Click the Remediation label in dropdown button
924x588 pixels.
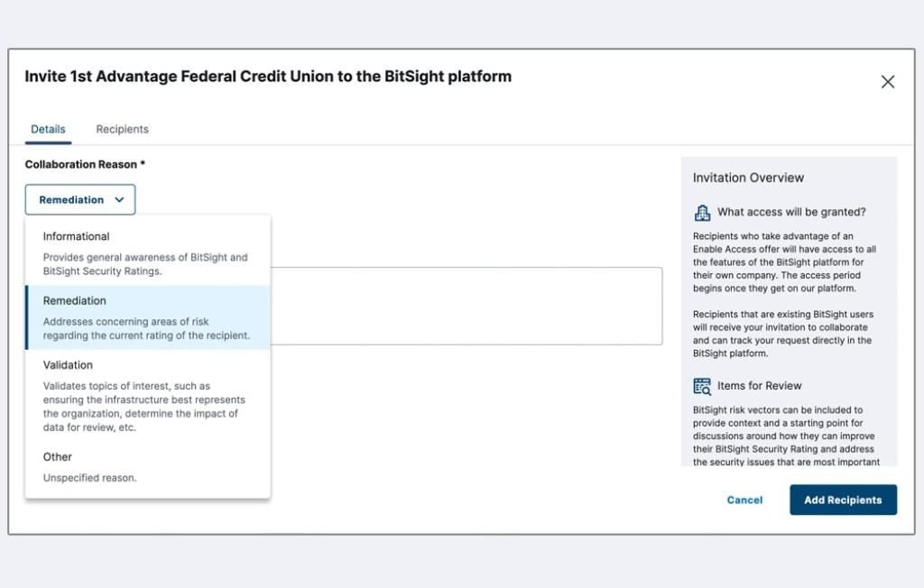click(x=71, y=200)
